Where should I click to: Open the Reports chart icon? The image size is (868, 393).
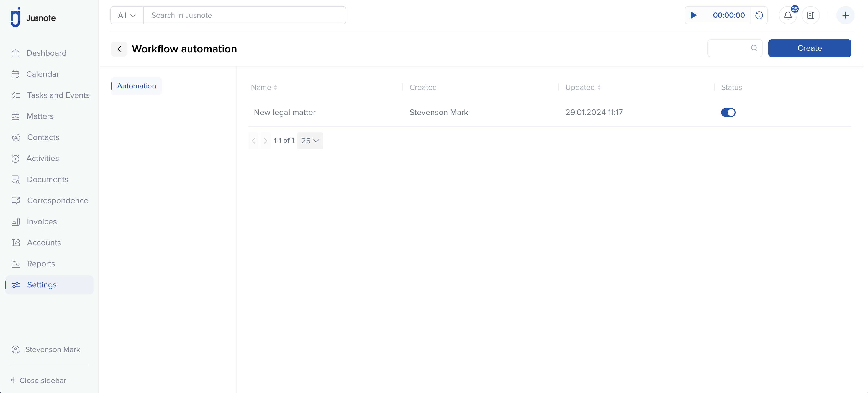click(x=16, y=264)
